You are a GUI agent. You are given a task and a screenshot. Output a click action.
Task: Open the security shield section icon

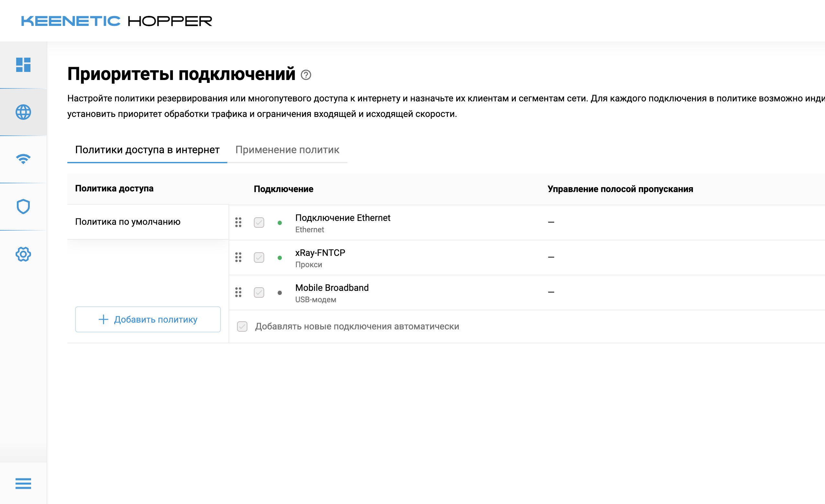coord(23,207)
